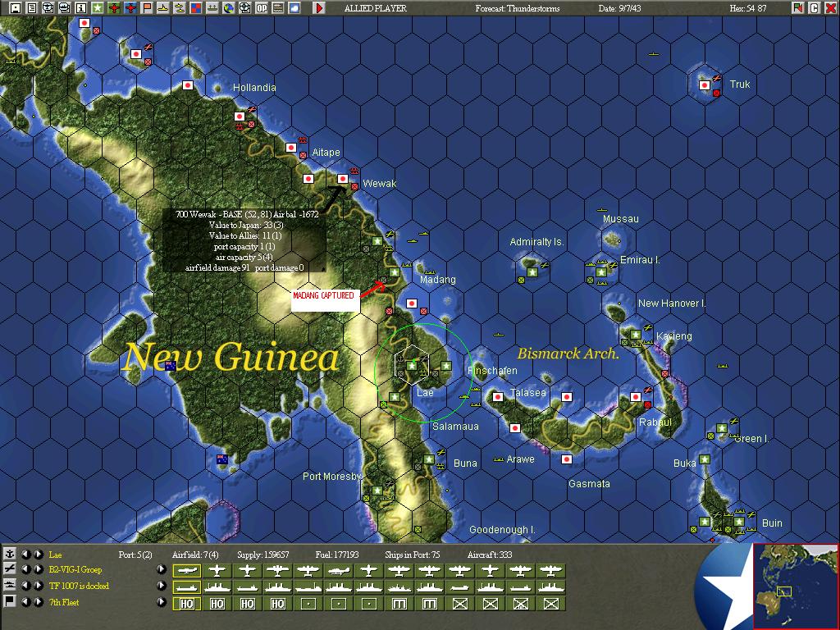Click the 'Aircraft: 333' readout

point(490,555)
